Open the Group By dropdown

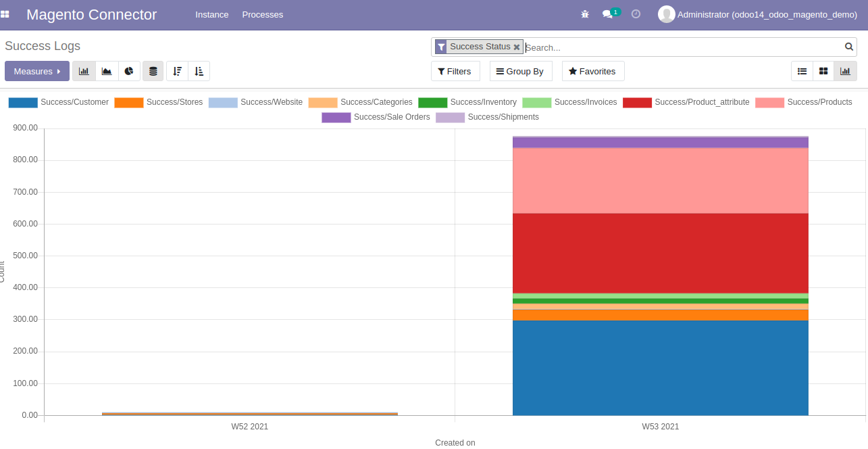pos(520,71)
